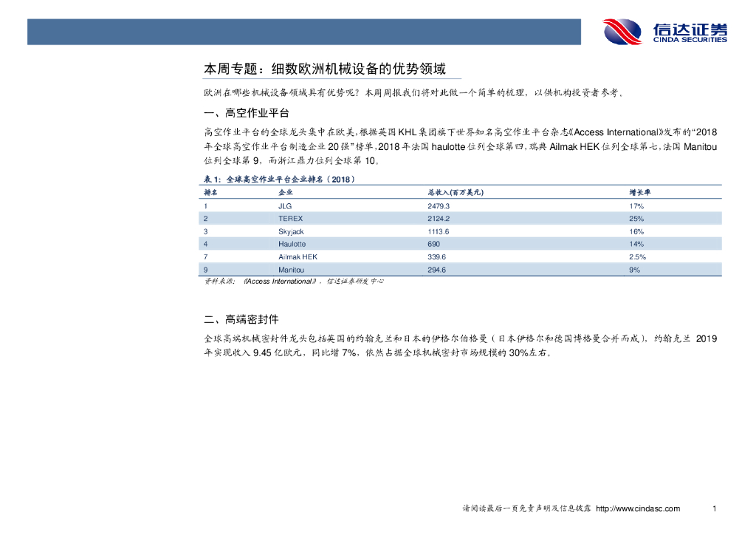Open the http://www.cindasc.com link
Screen dimensions: 756x535
(x=638, y=508)
